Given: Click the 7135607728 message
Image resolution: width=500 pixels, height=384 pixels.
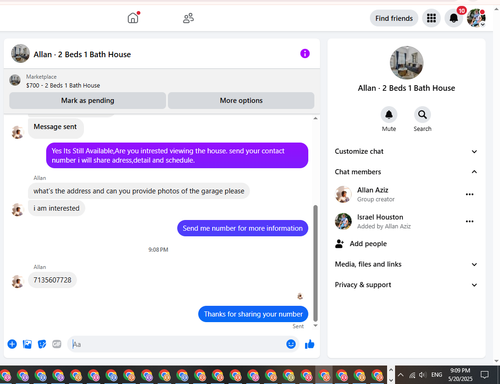Looking at the screenshot, I should [52, 280].
